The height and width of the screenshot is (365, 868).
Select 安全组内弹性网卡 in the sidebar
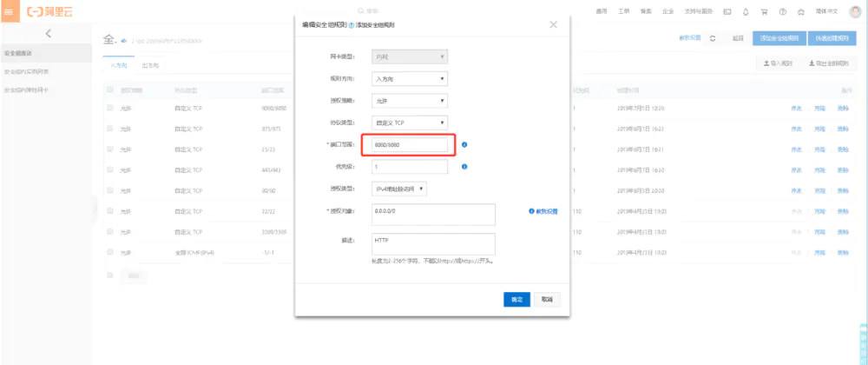(x=46, y=90)
